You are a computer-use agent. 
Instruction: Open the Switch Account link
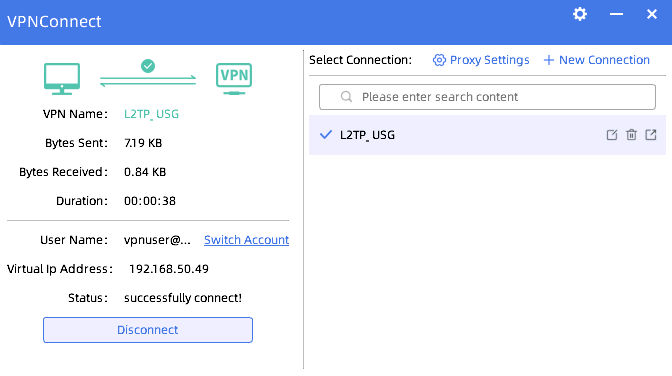[246, 240]
